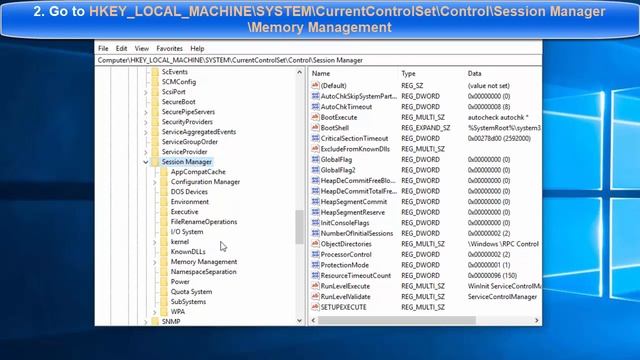Screen dimensions: 640x360
Task: Select the SubSystems folder icon
Action: point(164,302)
